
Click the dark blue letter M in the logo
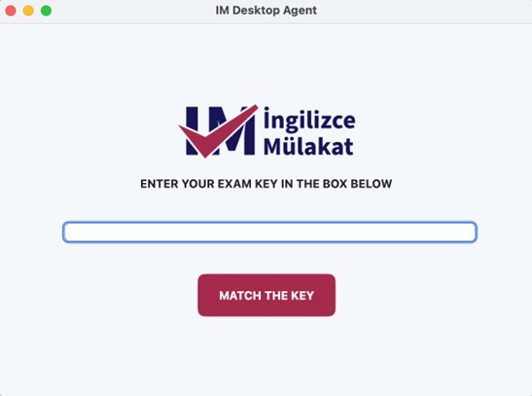234,131
